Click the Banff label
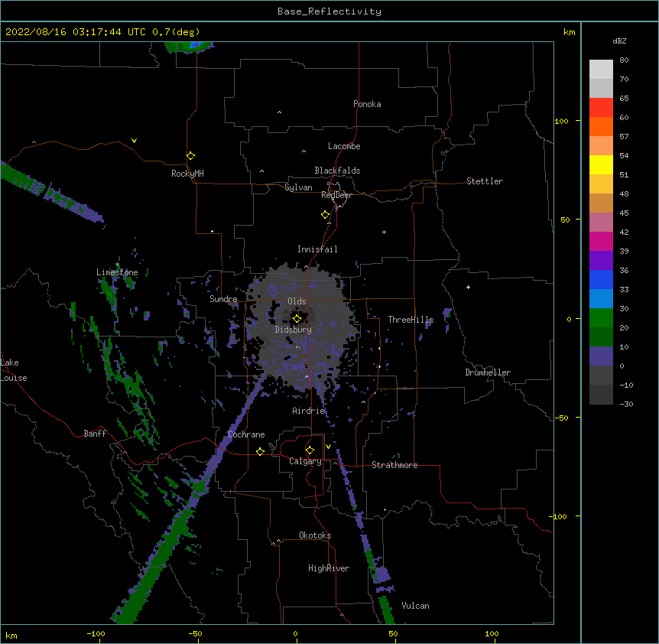The width and height of the screenshot is (659, 644). coord(95,434)
